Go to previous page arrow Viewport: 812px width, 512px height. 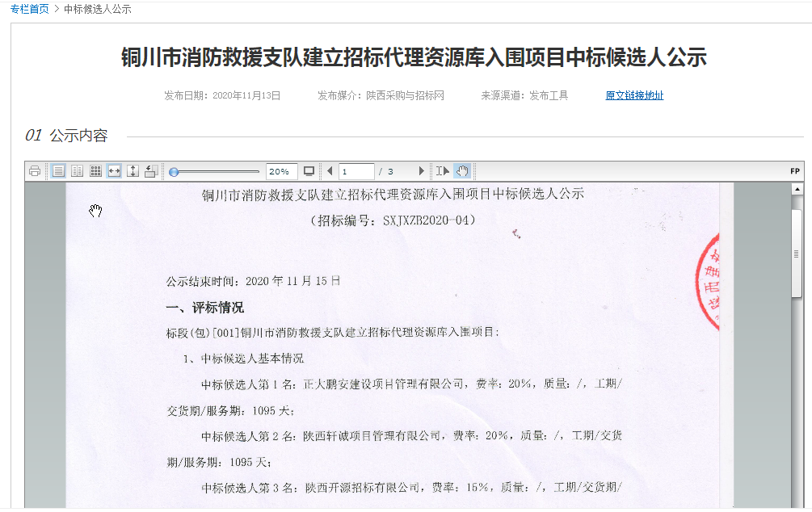coord(330,171)
